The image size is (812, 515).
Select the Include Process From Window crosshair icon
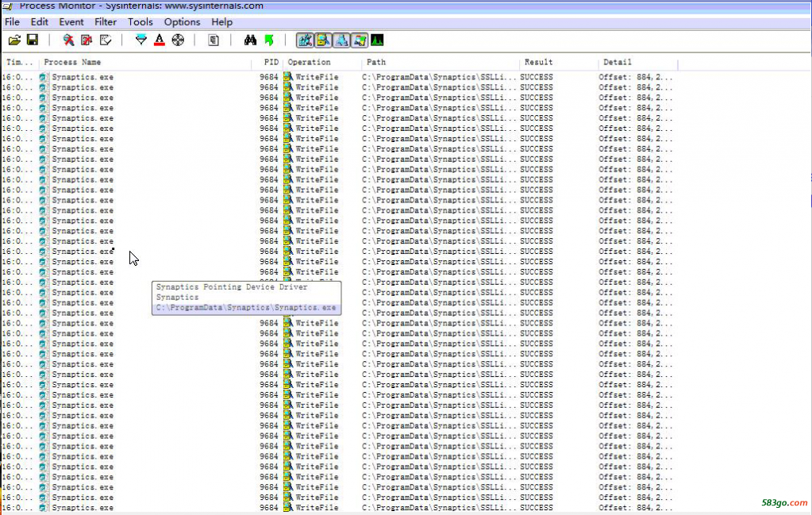[x=178, y=40]
